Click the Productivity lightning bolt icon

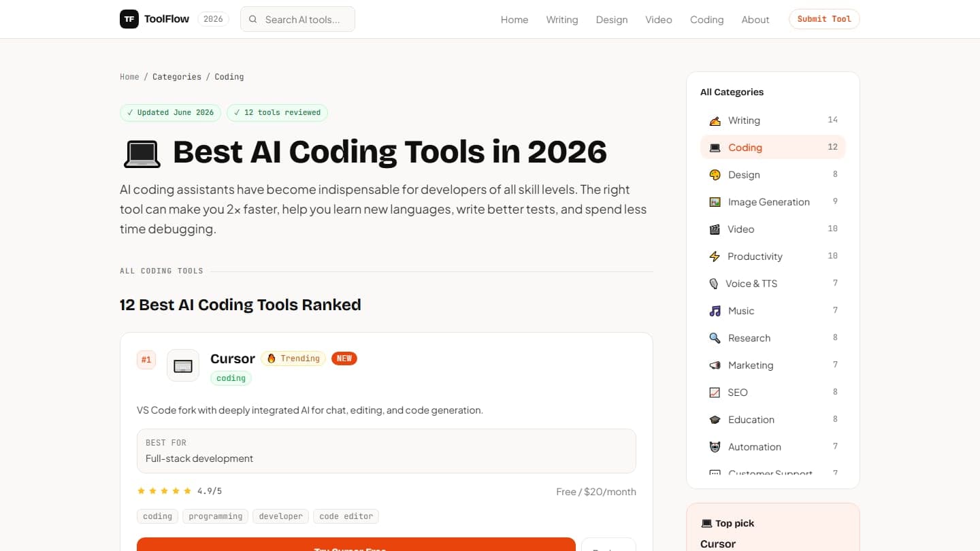[x=715, y=256]
